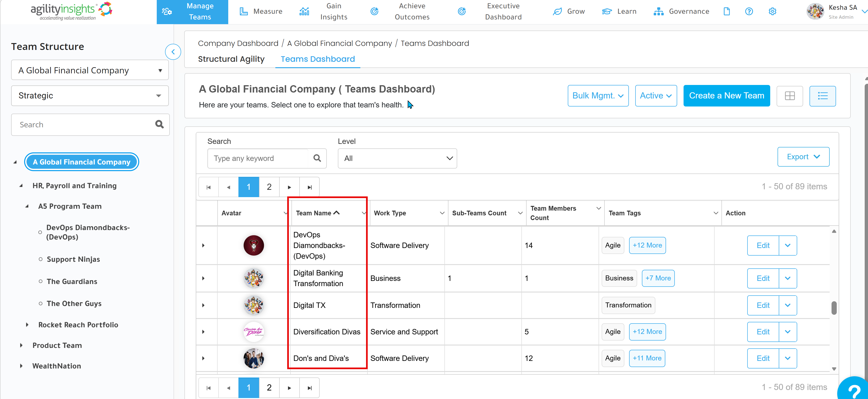Viewport: 868px width, 399px height.
Task: Click the Don's and Diva's team avatar
Action: click(x=253, y=358)
